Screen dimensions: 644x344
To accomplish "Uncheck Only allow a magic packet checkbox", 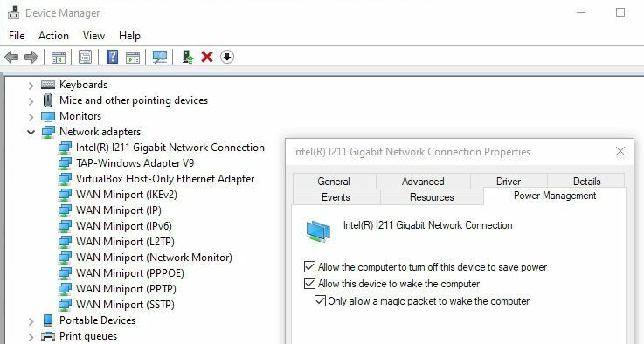I will pos(321,301).
